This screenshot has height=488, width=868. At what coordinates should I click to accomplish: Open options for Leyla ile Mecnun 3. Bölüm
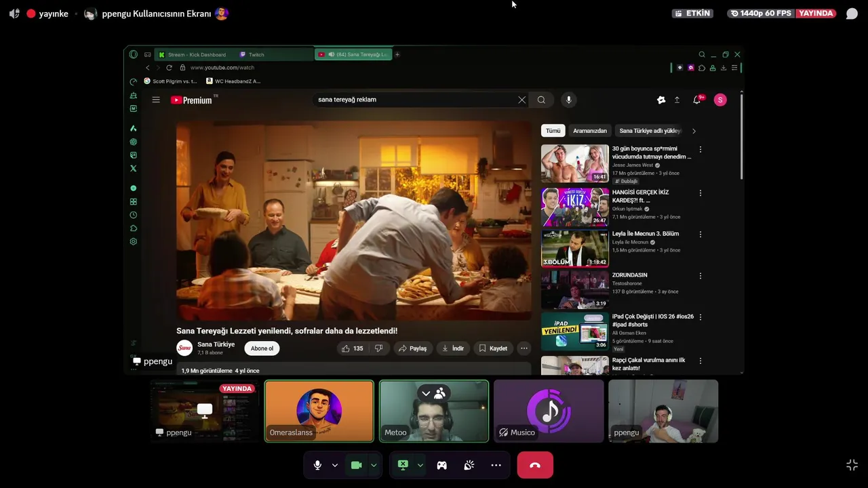click(701, 235)
